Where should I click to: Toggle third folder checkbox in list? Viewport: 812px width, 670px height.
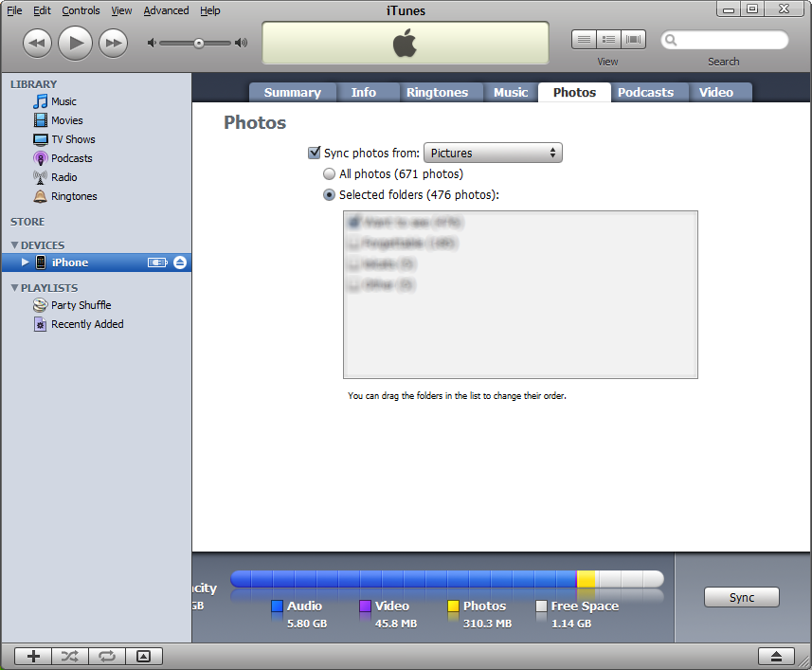[353, 264]
